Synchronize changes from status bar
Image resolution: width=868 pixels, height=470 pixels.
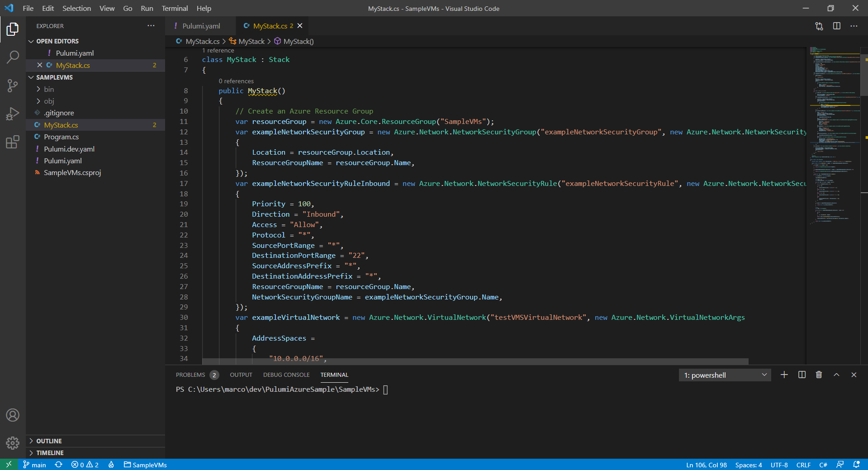click(x=59, y=465)
